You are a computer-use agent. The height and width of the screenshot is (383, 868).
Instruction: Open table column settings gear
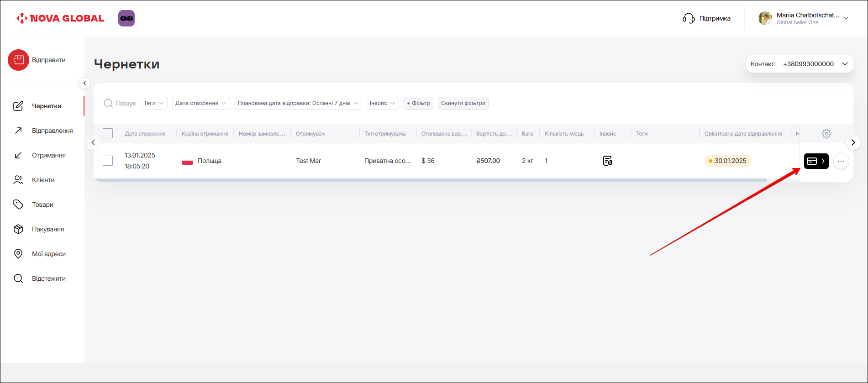[x=826, y=134]
